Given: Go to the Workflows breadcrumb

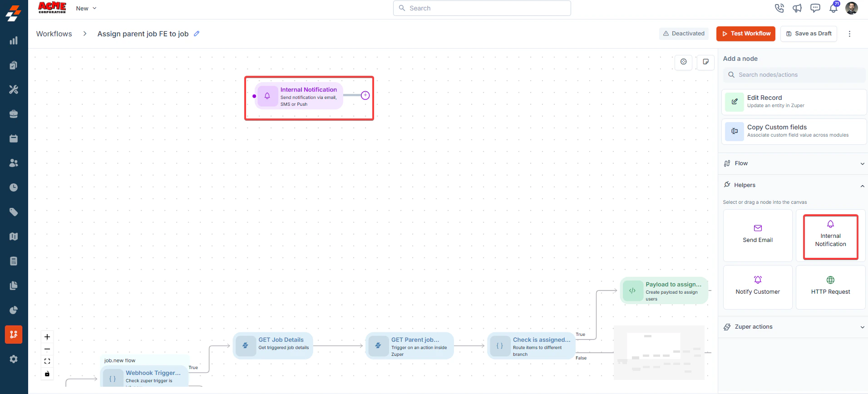Looking at the screenshot, I should [x=54, y=34].
